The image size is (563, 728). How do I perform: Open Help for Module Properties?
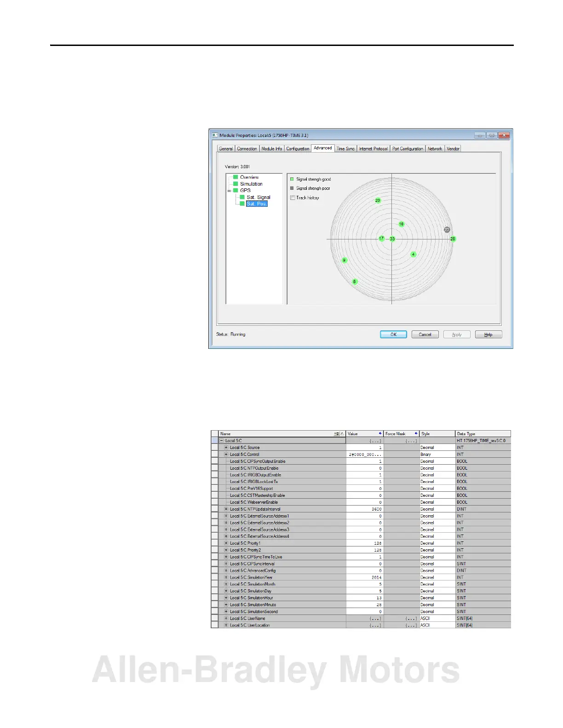point(488,335)
